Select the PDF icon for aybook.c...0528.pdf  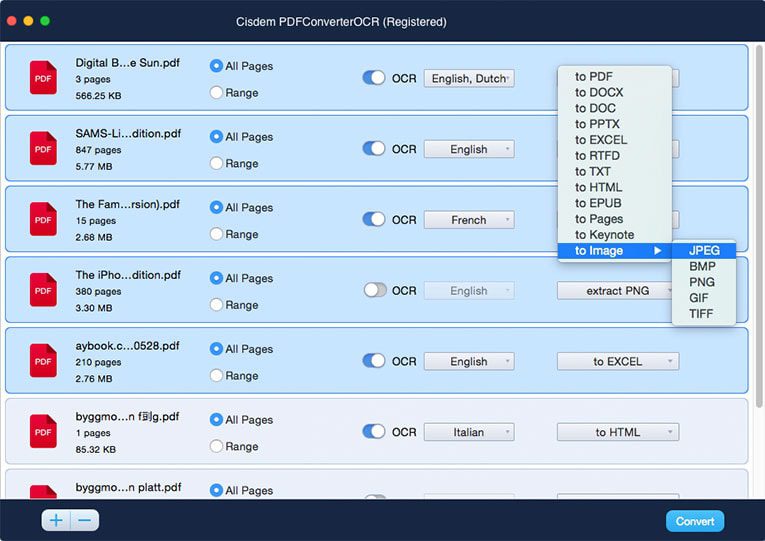43,361
